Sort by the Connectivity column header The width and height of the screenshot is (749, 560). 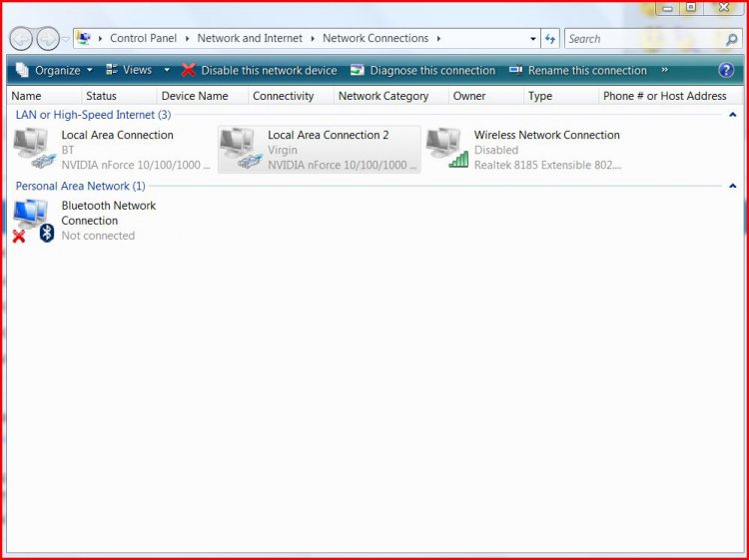click(291, 96)
